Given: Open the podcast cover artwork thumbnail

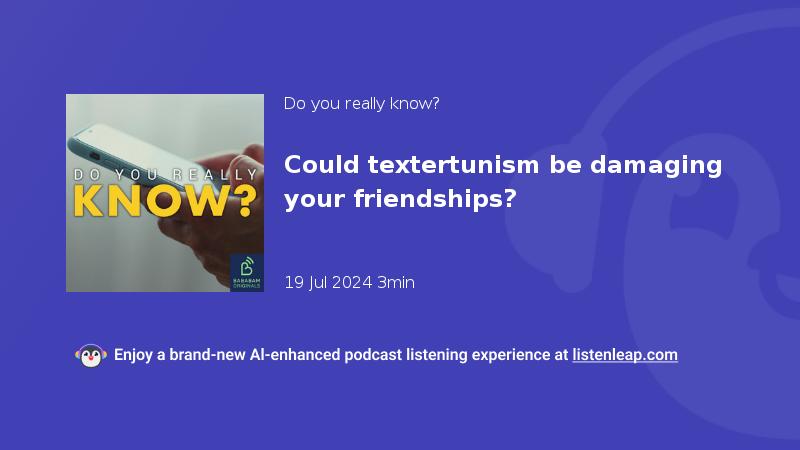Looking at the screenshot, I should coord(165,193).
